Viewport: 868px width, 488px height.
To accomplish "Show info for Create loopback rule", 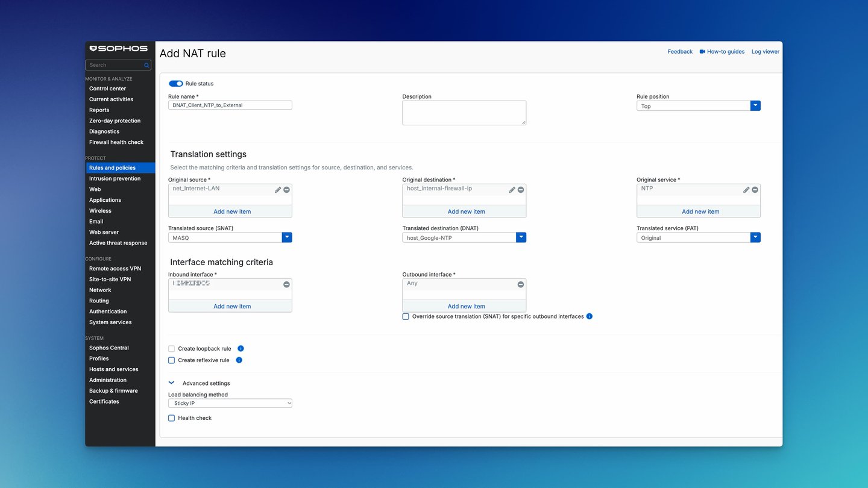I will point(241,348).
